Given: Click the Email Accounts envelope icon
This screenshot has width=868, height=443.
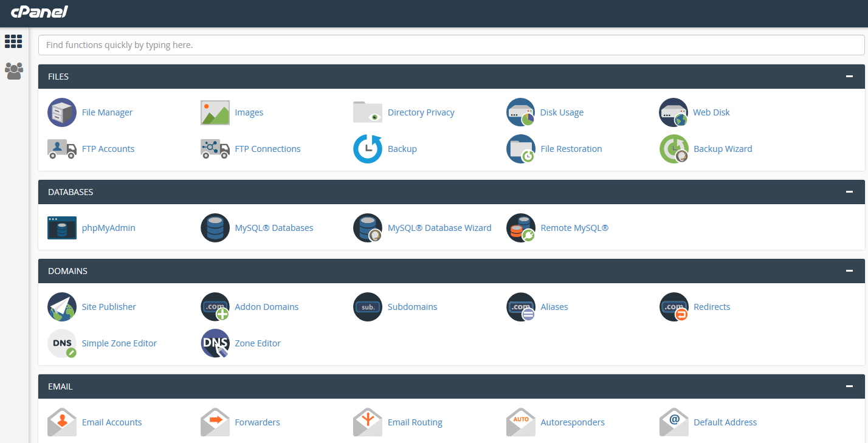Looking at the screenshot, I should coord(62,422).
